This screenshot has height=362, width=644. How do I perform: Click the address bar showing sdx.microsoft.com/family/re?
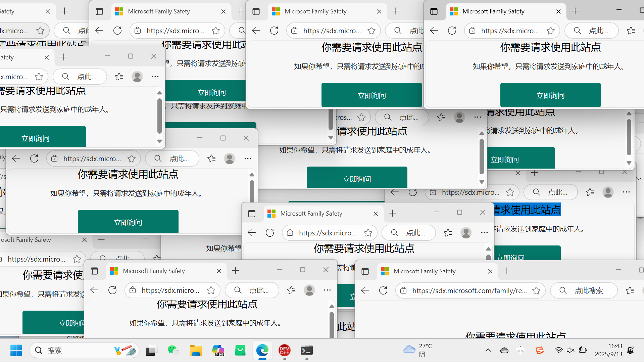pyautogui.click(x=469, y=291)
